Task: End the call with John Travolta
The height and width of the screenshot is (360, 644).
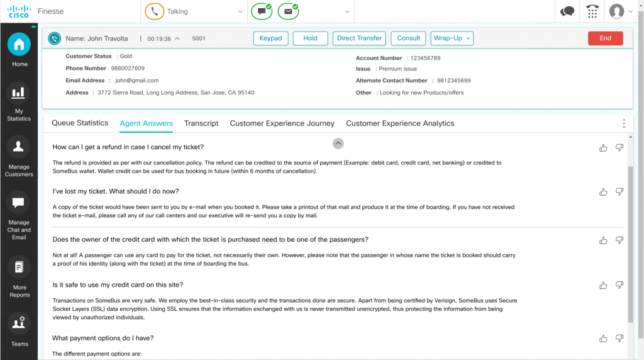Action: (605, 38)
